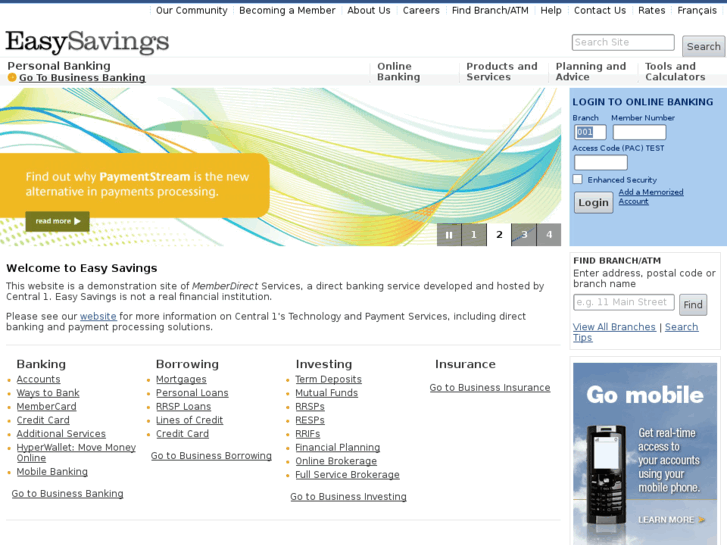Click the Search Site input box
This screenshot has height=545, width=727.
click(623, 42)
